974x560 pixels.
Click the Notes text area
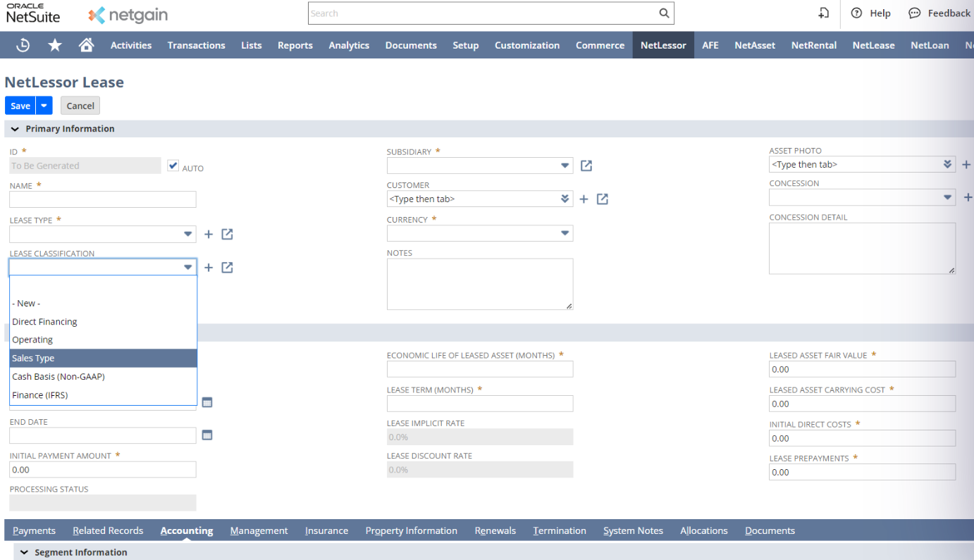click(x=480, y=284)
